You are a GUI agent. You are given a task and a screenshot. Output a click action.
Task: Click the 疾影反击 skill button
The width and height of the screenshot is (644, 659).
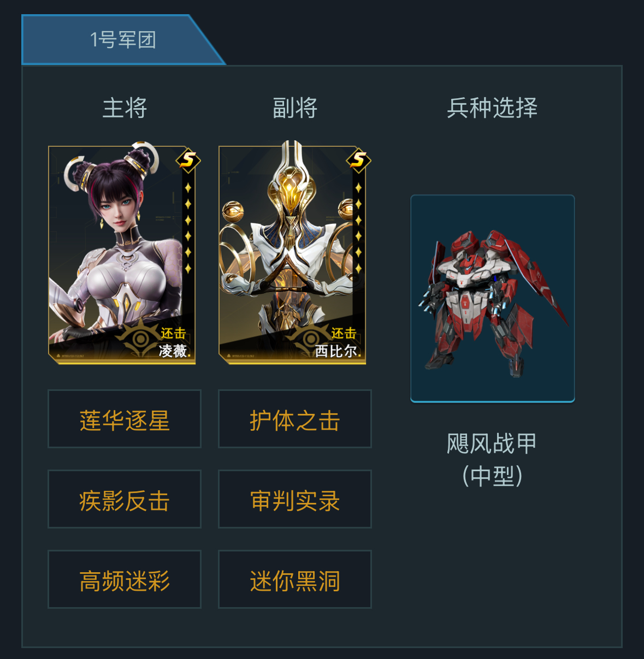click(125, 499)
